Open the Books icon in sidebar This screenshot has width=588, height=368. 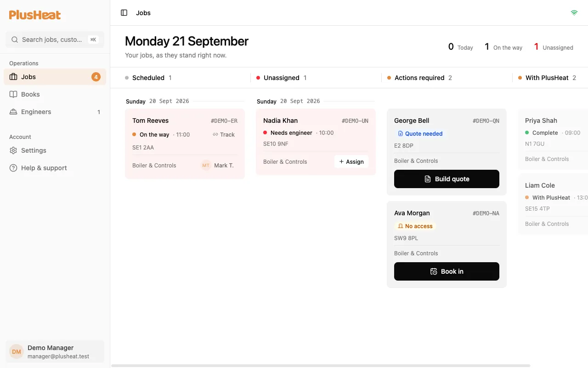click(x=13, y=94)
